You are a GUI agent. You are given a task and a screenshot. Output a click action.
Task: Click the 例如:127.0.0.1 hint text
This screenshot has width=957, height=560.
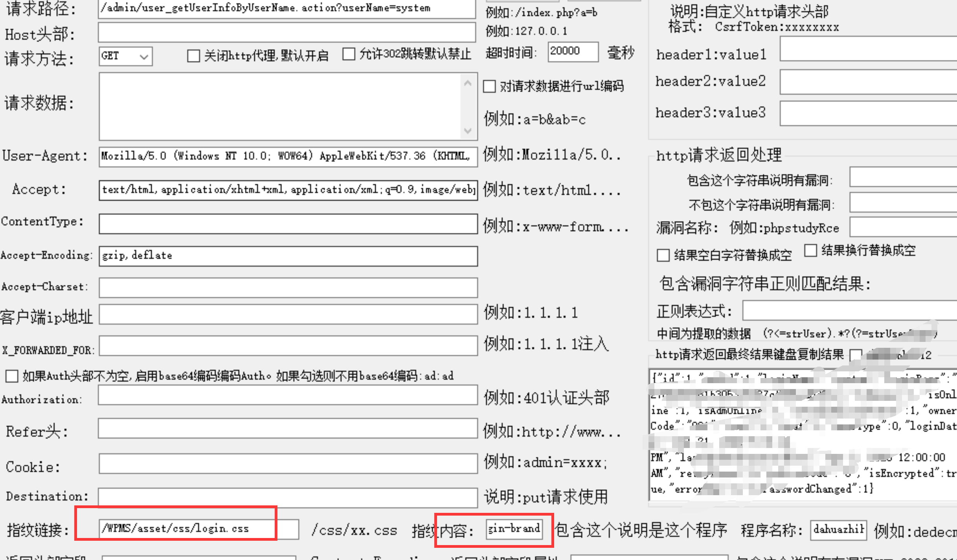[x=527, y=31]
